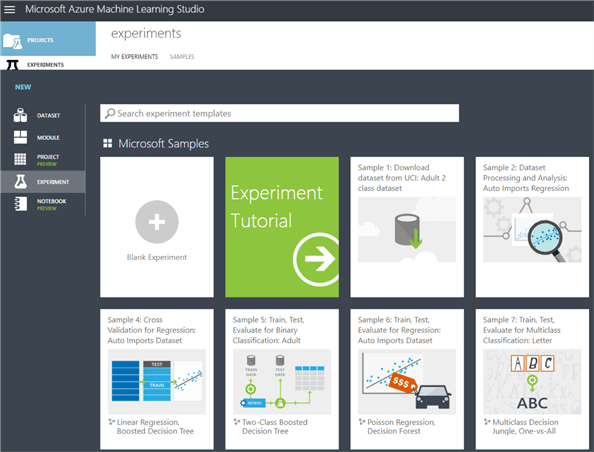
Task: Switch to Samples tab
Action: [x=182, y=56]
